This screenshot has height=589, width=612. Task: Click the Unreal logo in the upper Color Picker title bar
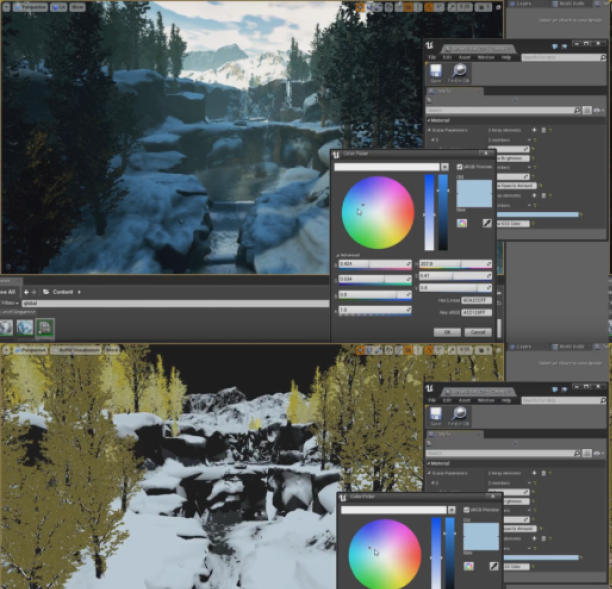click(x=336, y=154)
